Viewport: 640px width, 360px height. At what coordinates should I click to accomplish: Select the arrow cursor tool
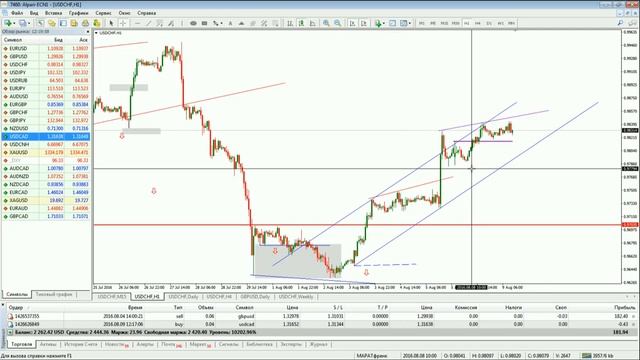click(111, 23)
